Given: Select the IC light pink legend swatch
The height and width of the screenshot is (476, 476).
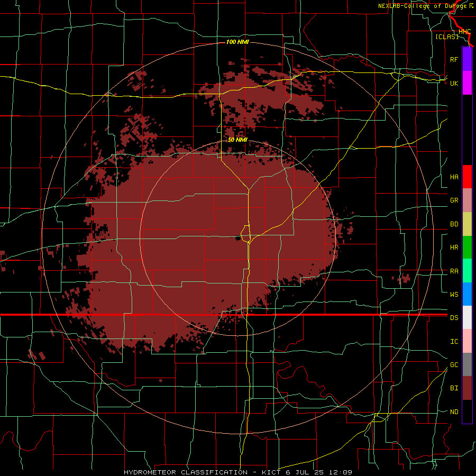Looking at the screenshot, I should (x=467, y=341).
